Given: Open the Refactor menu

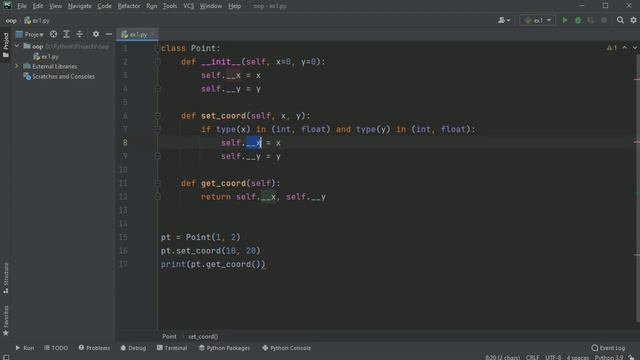Looking at the screenshot, I should click(129, 6).
